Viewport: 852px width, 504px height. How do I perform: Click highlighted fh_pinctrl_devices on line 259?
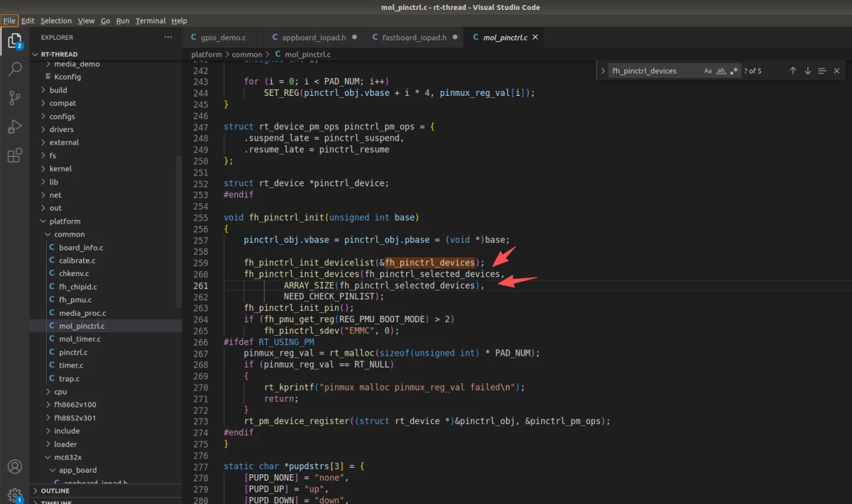430,263
